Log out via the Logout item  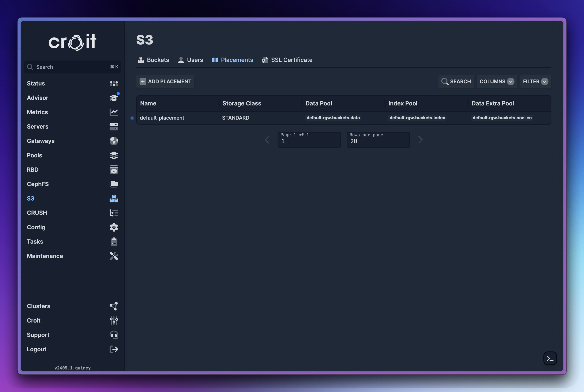pos(37,349)
